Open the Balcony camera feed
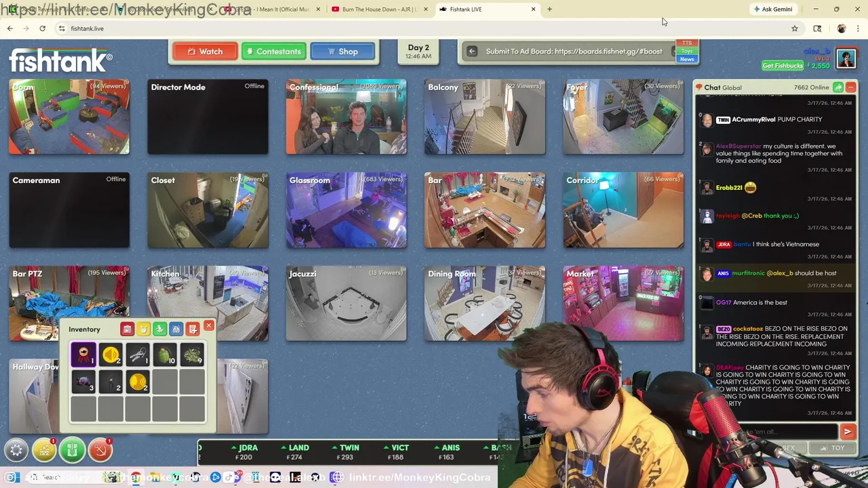868x488 pixels. click(x=485, y=117)
